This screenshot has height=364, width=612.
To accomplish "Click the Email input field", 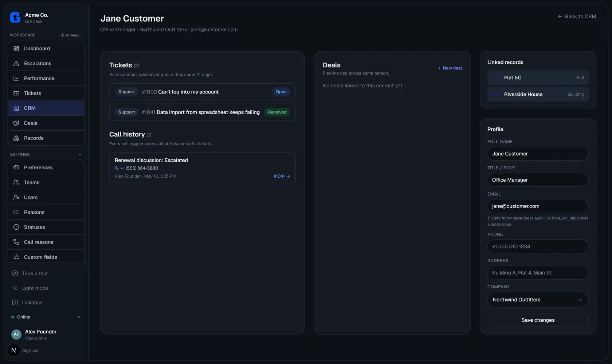I will 538,206.
